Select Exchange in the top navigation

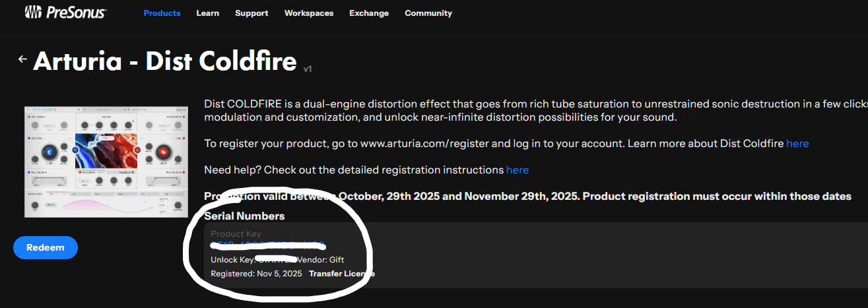368,13
